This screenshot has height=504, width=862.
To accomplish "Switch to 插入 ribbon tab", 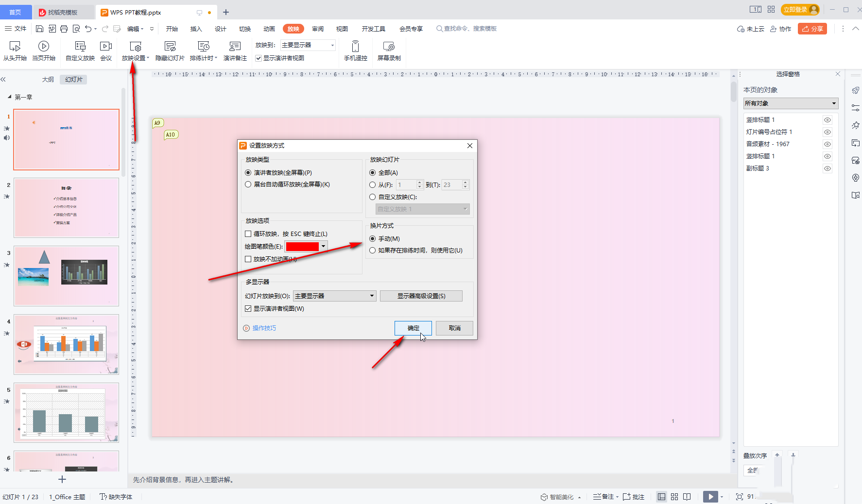I will pyautogui.click(x=196, y=29).
